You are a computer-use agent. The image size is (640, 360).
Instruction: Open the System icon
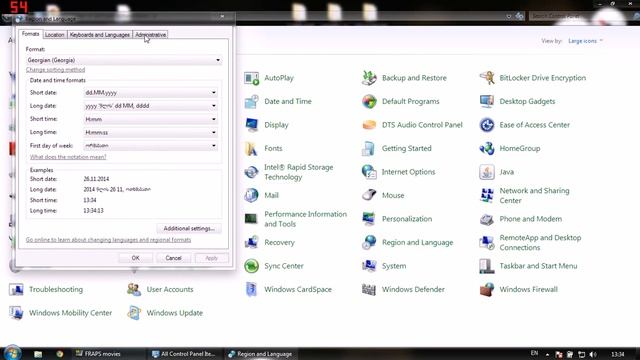(x=369, y=266)
